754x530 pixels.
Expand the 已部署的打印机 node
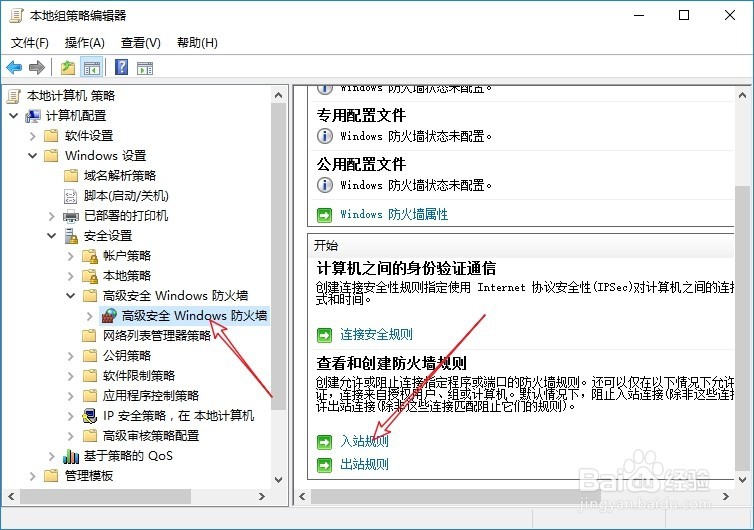[52, 216]
